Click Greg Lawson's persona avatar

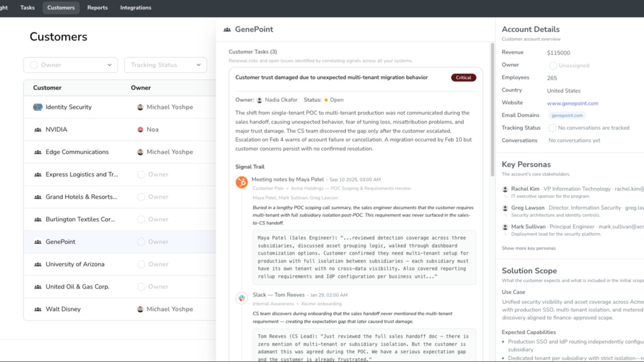tap(505, 208)
